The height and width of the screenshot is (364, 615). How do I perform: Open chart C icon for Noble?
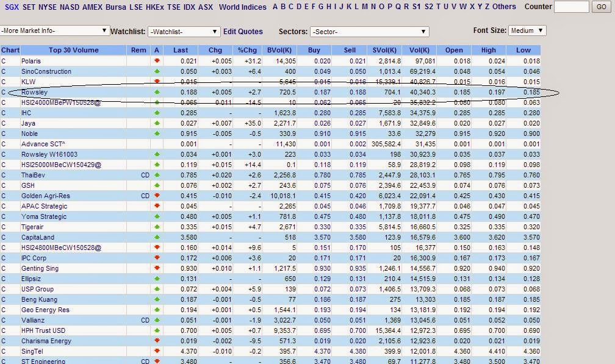[x=4, y=134]
